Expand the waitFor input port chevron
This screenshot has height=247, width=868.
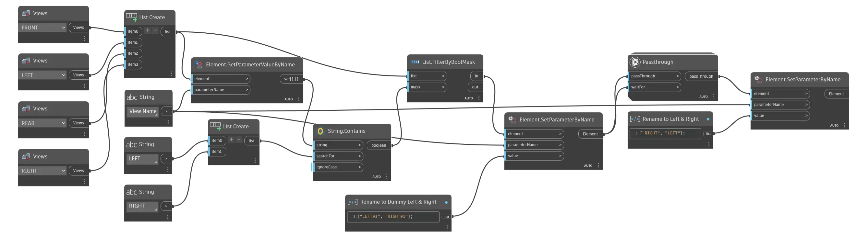point(678,87)
